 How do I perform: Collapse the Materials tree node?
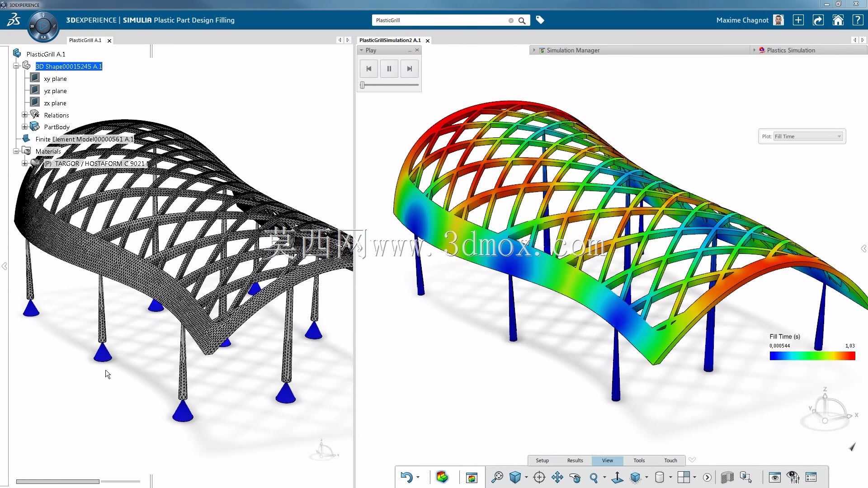(16, 151)
